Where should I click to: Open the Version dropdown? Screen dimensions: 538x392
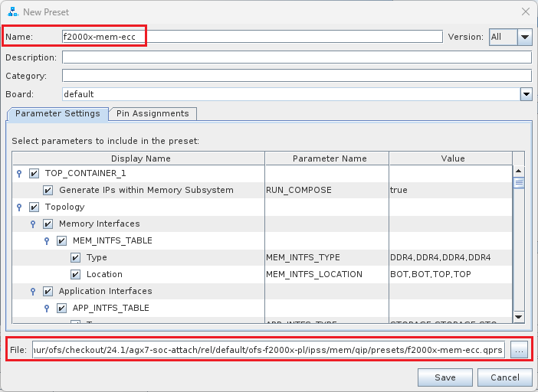pos(524,37)
